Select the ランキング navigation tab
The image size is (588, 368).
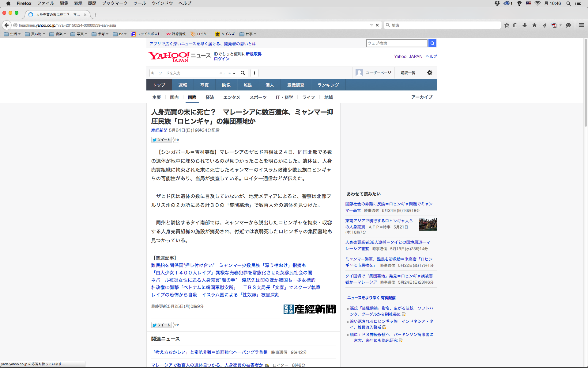click(x=328, y=85)
